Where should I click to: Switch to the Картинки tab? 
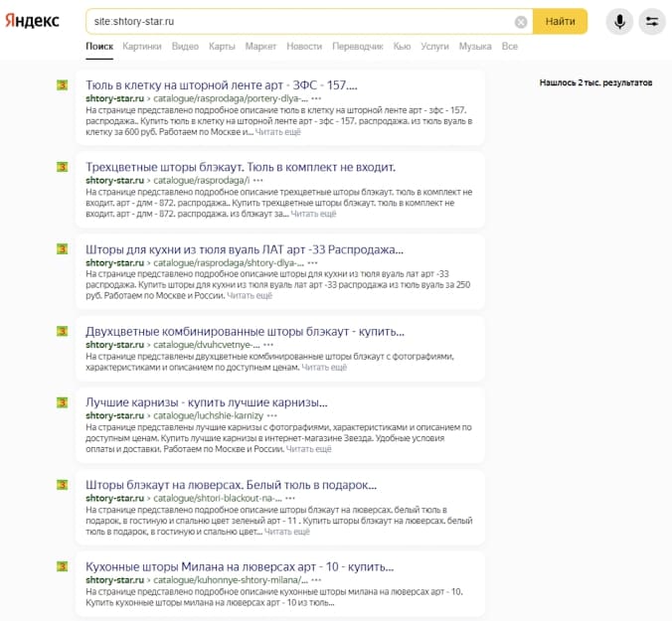[142, 47]
